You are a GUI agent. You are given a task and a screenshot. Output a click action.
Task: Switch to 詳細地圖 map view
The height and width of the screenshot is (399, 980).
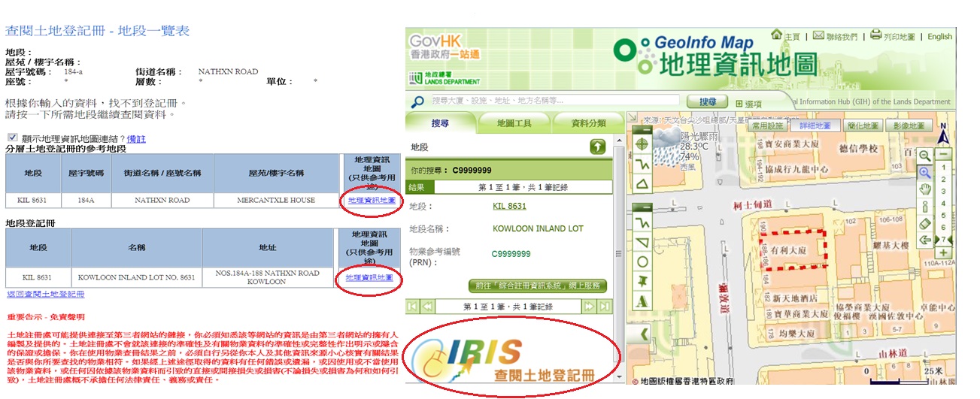click(817, 125)
